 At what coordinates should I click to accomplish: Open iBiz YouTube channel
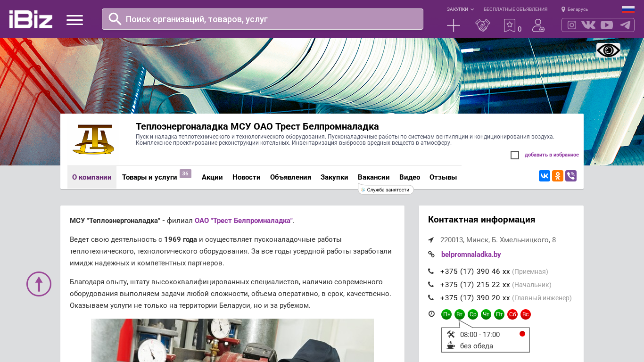[x=607, y=25]
